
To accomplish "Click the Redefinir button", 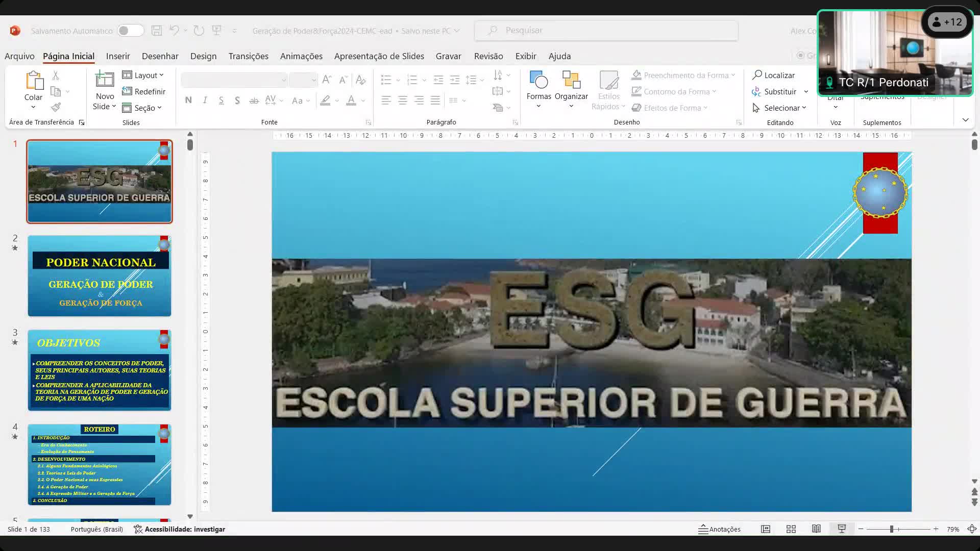I will 144,91.
